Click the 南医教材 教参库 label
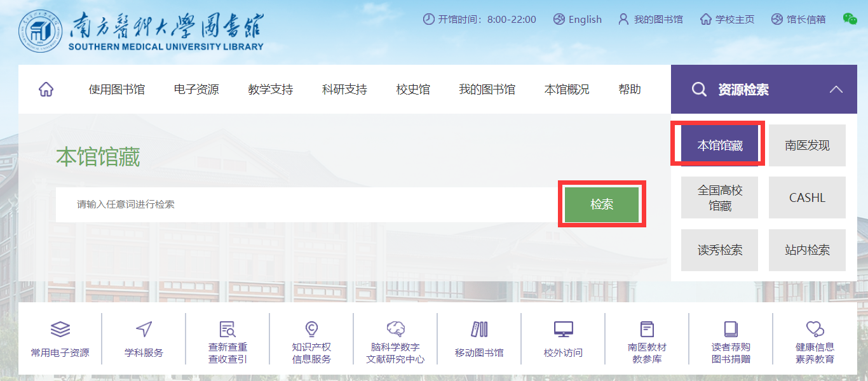 coord(647,353)
